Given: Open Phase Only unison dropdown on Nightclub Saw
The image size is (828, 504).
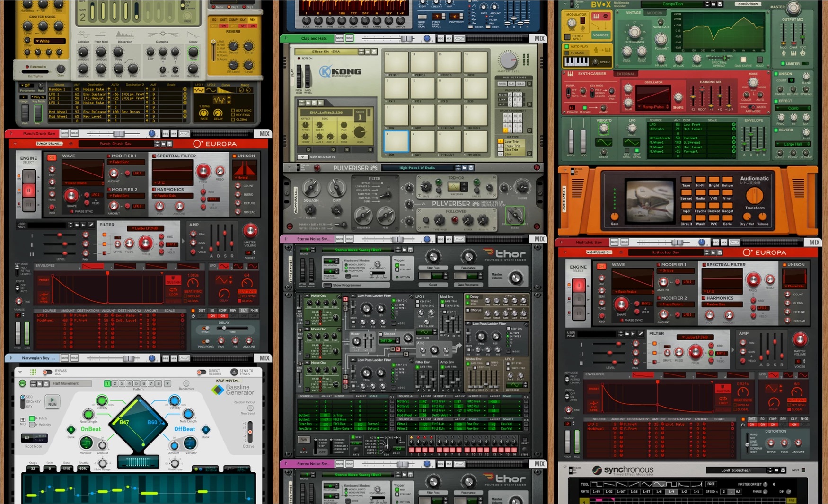Looking at the screenshot, I should [794, 286].
